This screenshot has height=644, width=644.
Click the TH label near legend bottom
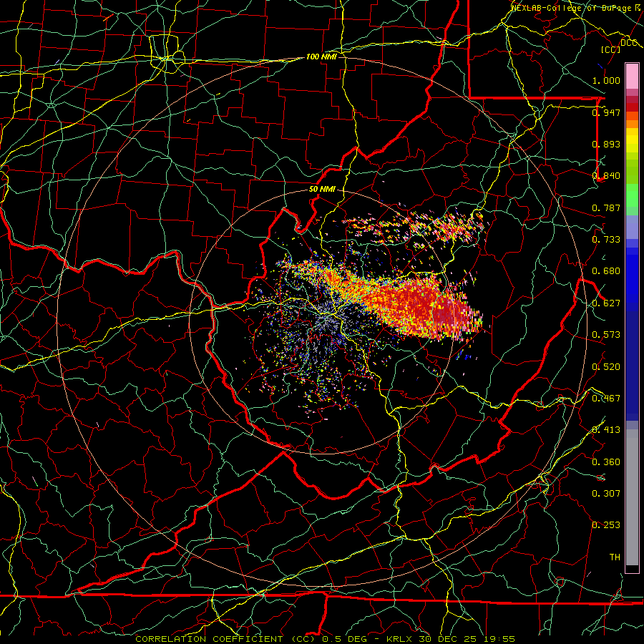615,557
